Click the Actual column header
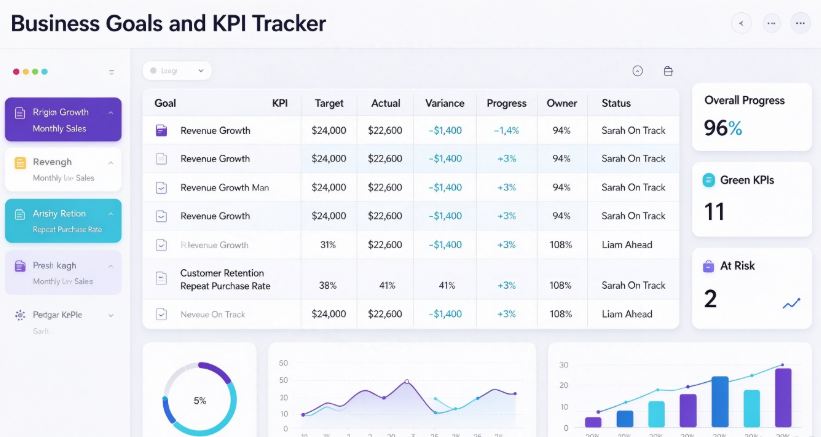 pos(386,103)
